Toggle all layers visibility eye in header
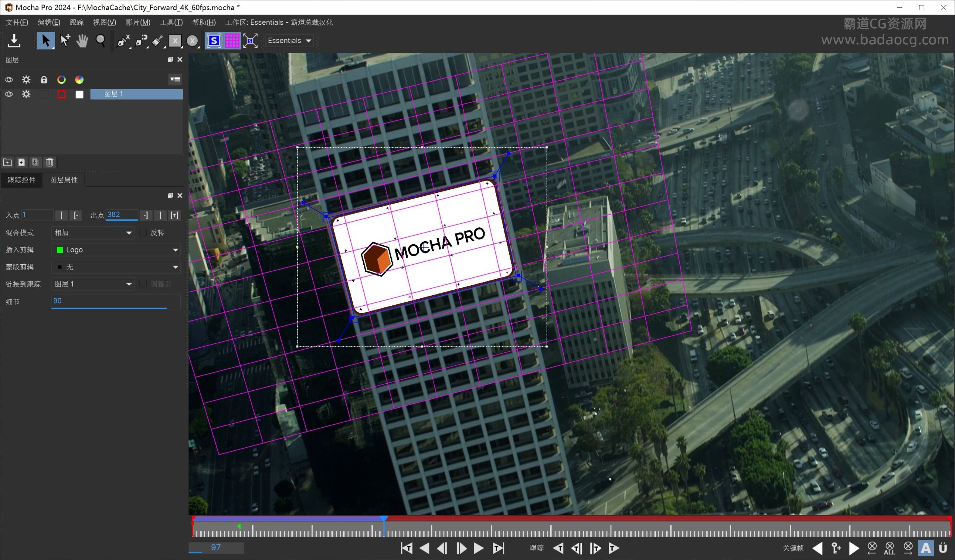The image size is (955, 560). [x=9, y=79]
